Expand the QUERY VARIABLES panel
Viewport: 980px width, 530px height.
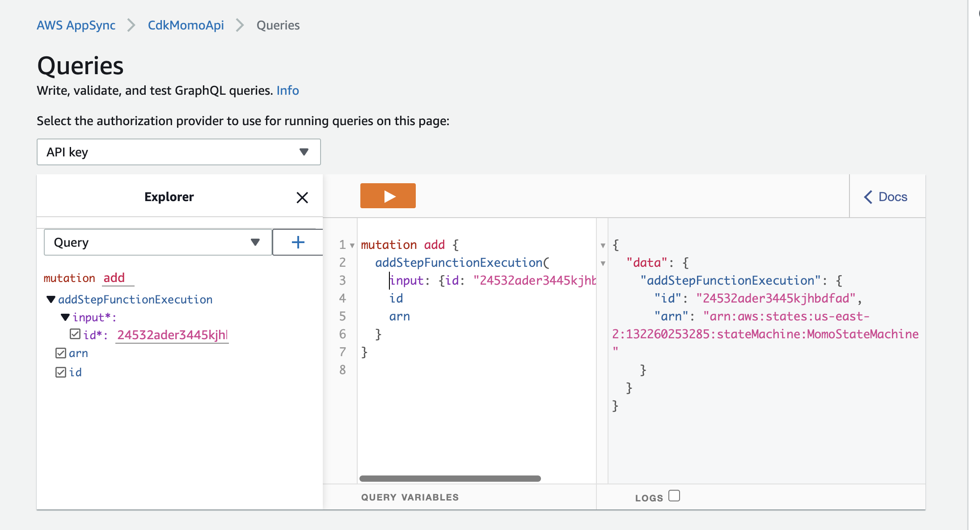pyautogui.click(x=410, y=497)
